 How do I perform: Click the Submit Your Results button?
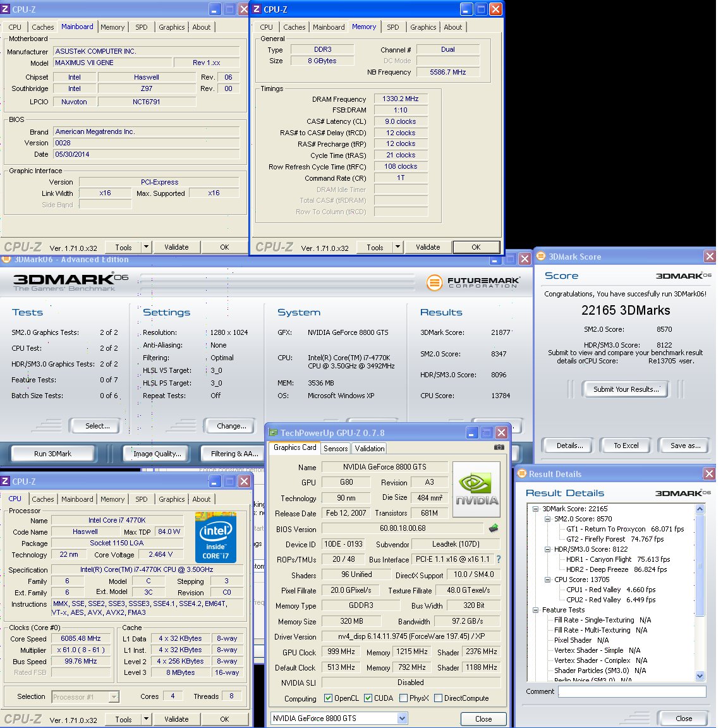click(626, 389)
